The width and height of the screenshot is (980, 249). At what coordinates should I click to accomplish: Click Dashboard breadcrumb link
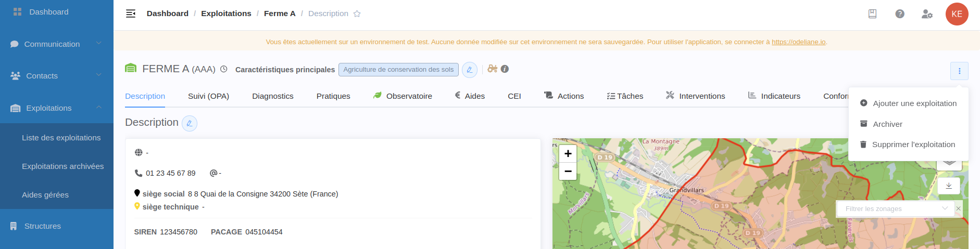click(168, 14)
